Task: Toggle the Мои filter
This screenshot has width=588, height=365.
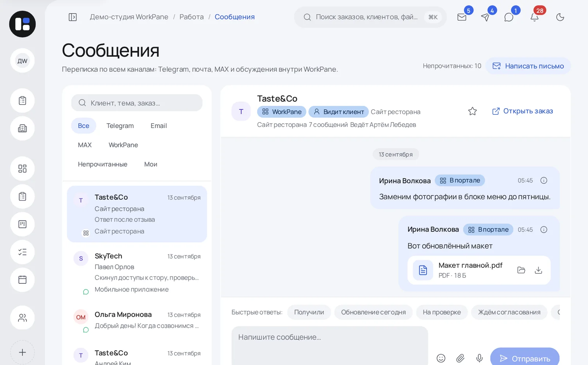Action: coord(151,164)
